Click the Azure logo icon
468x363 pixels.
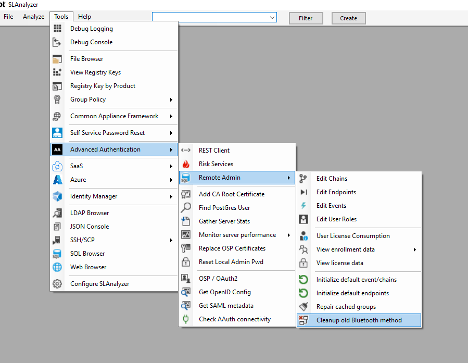pyautogui.click(x=57, y=180)
